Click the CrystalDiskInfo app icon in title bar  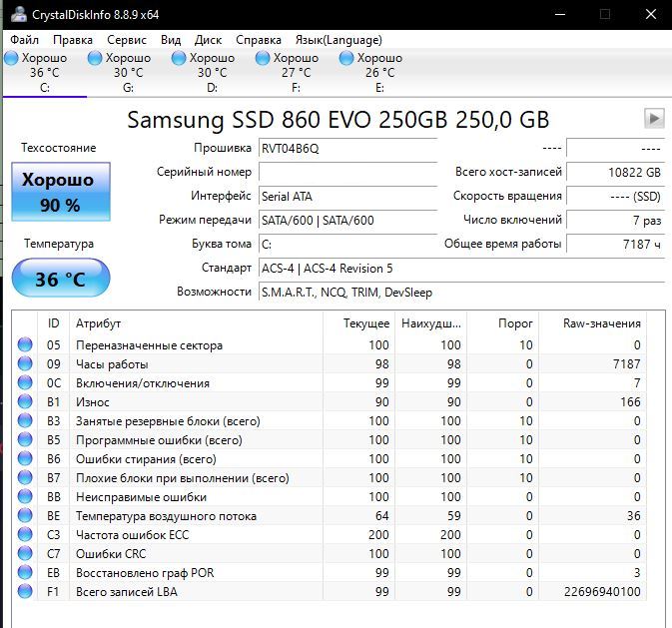pyautogui.click(x=19, y=14)
